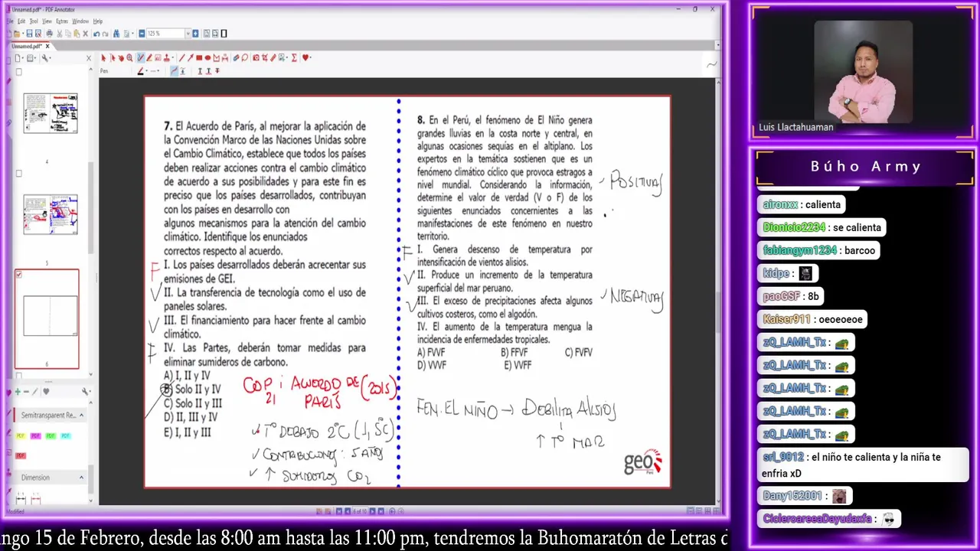
Task: Click the Save disk icon
Action: 29,34
